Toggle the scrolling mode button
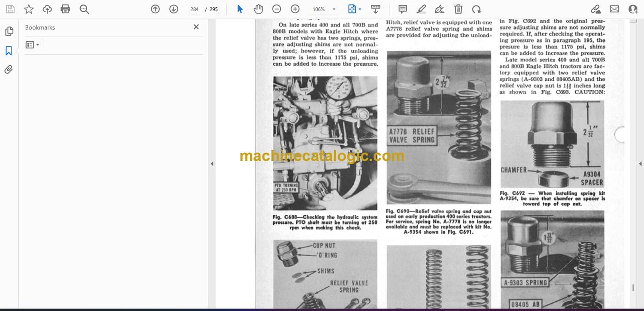Screen dimensions: 644x311 tap(376, 9)
